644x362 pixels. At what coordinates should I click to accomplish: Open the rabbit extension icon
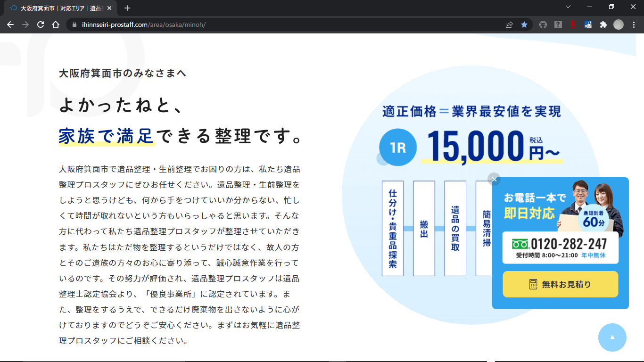point(588,25)
